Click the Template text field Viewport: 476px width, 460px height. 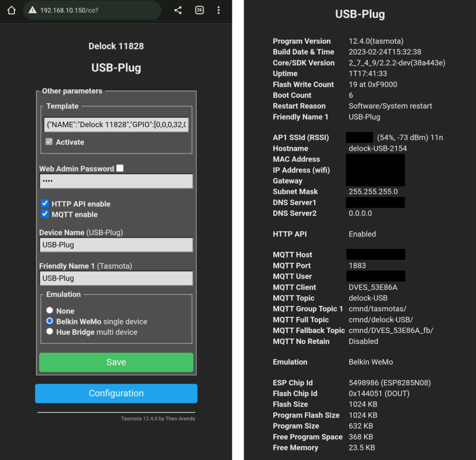coord(116,125)
